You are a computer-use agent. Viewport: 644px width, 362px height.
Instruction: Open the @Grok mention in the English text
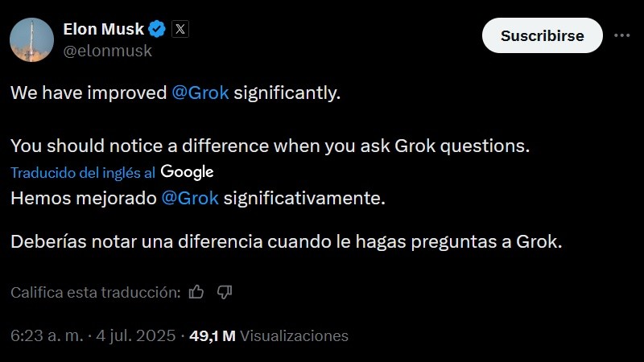coord(201,93)
